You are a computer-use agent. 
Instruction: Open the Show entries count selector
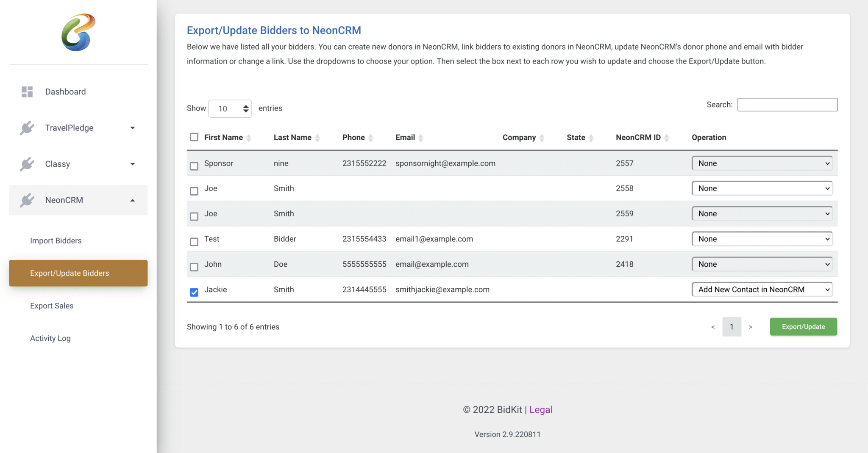(x=230, y=109)
